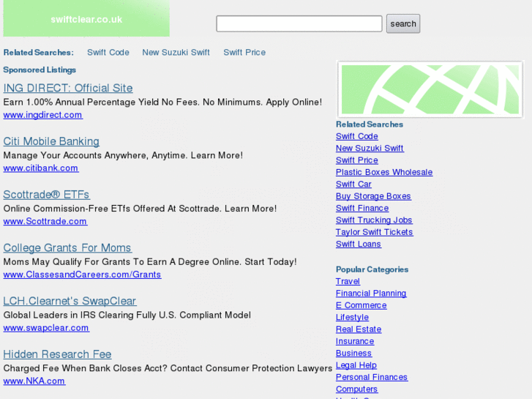Click 'Moms May Qualify For Grants' description
The width and height of the screenshot is (532, 399).
(x=150, y=262)
